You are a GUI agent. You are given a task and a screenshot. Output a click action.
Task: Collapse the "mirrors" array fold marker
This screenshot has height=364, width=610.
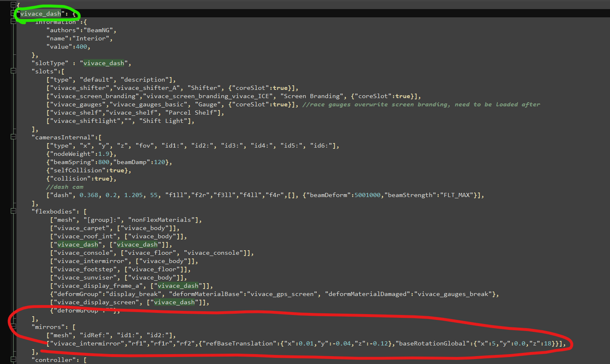click(x=13, y=326)
